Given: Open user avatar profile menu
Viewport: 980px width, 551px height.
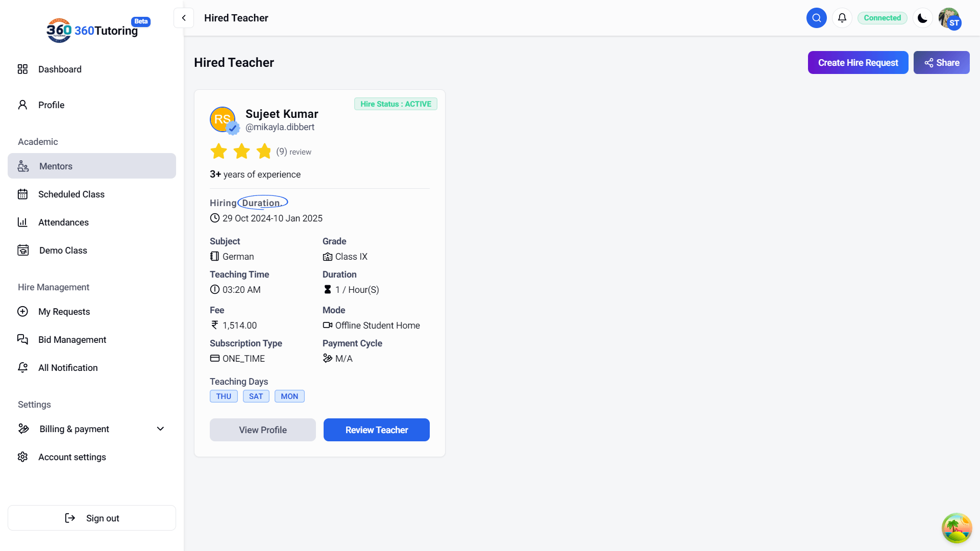Looking at the screenshot, I should 949,18.
